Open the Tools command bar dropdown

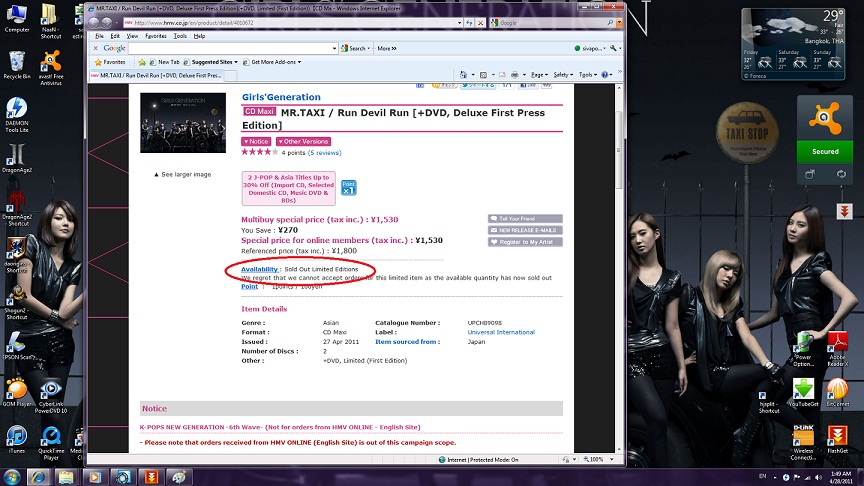click(x=587, y=74)
